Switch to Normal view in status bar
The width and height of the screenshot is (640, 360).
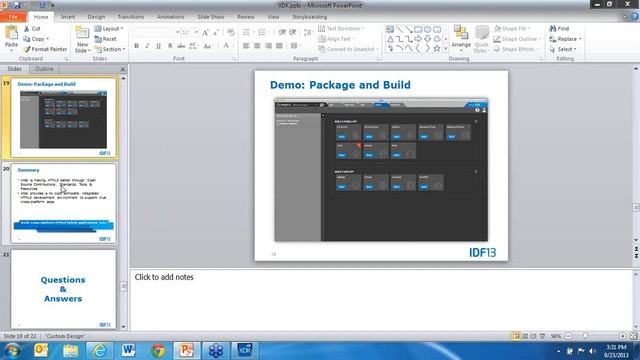point(516,336)
